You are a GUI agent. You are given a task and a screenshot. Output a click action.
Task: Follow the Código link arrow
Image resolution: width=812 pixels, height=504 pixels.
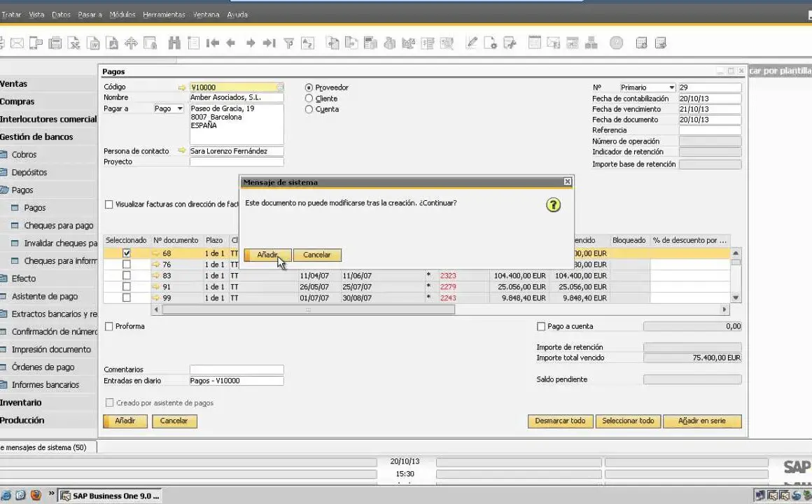[182, 87]
